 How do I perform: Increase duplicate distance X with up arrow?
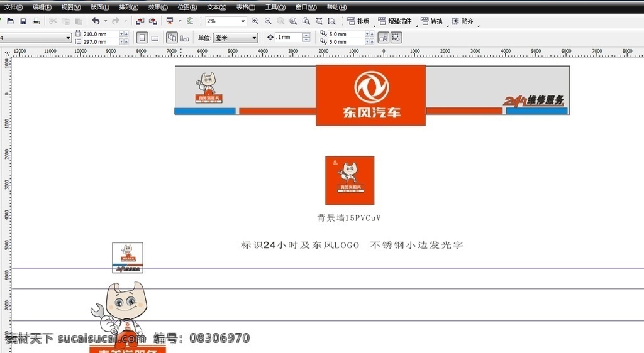pos(372,34)
